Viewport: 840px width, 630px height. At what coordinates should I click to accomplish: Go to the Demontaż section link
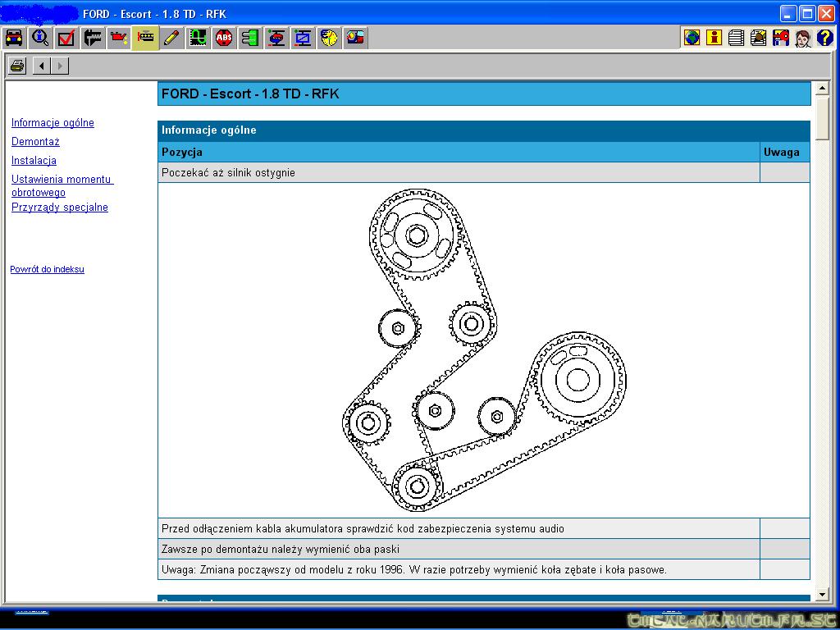(x=35, y=142)
